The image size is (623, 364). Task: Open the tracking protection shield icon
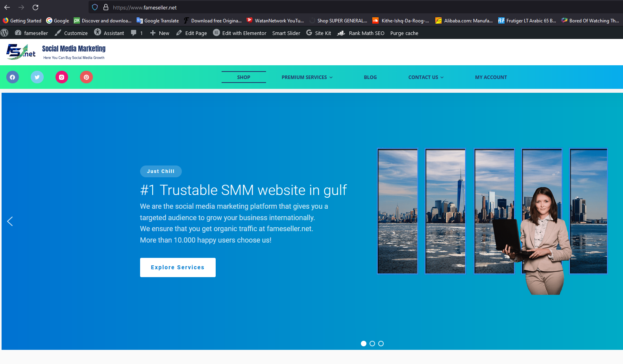pyautogui.click(x=95, y=7)
